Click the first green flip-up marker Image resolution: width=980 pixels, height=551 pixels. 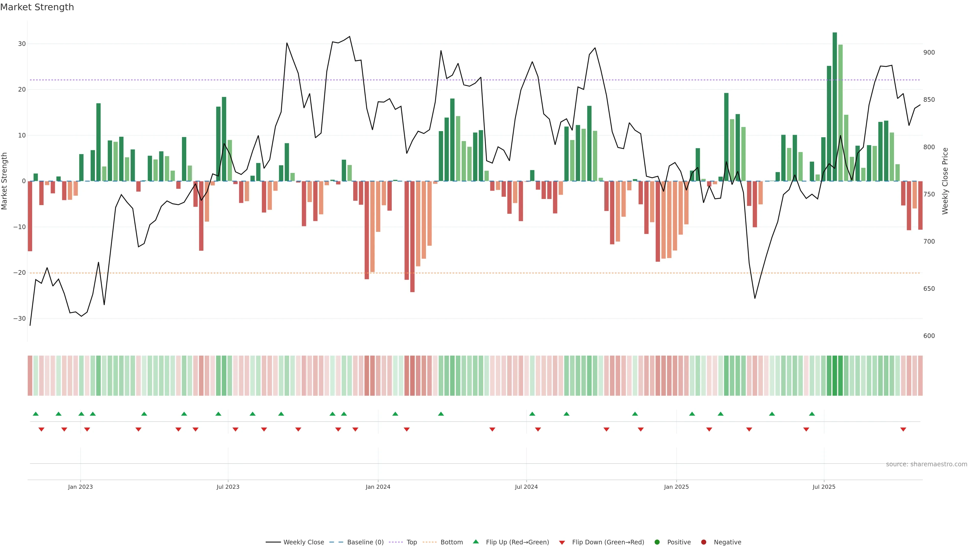tap(36, 414)
